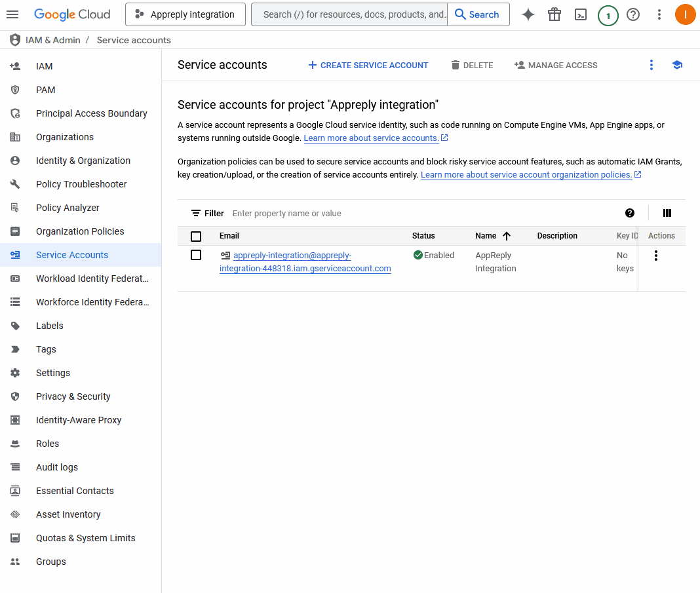Viewport: 700px width, 593px height.
Task: Click the Asset Inventory diamond icon
Action: [x=14, y=514]
